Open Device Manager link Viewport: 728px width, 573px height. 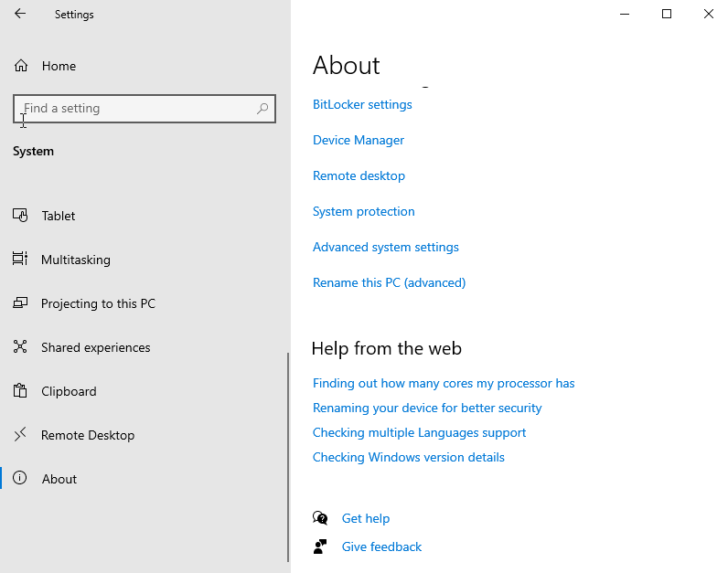(359, 140)
